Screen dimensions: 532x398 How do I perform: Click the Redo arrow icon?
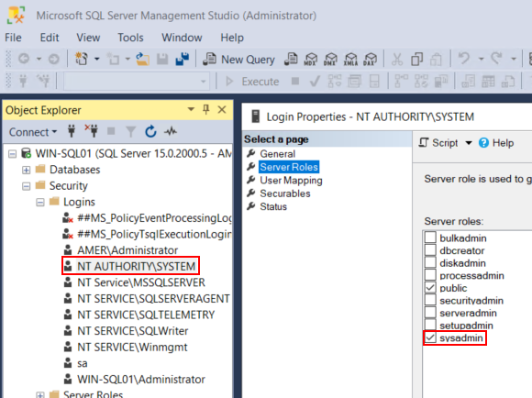497,59
